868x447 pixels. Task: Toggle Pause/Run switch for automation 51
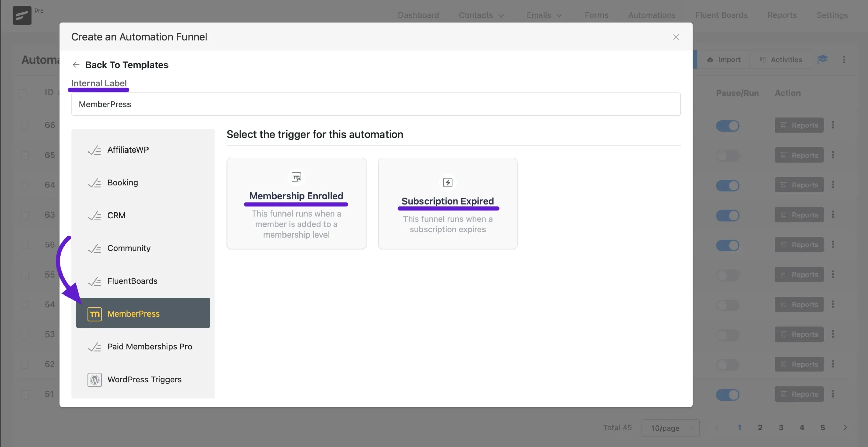pos(728,394)
